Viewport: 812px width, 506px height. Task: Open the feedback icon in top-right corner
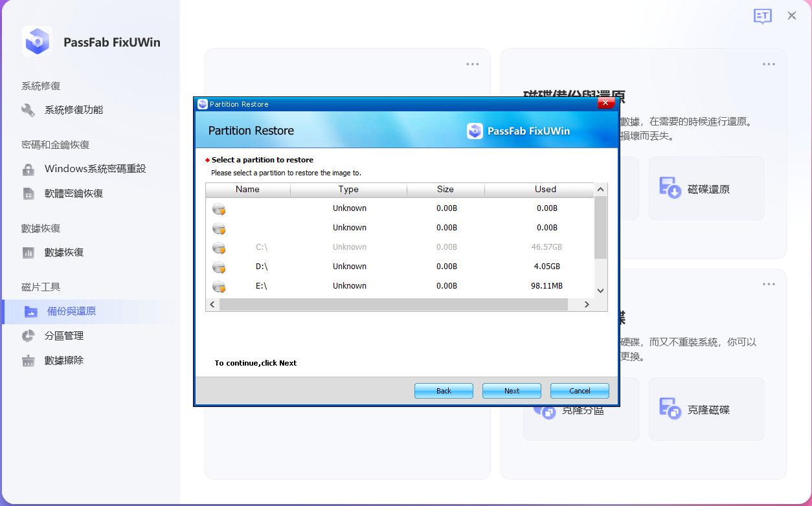pyautogui.click(x=763, y=16)
